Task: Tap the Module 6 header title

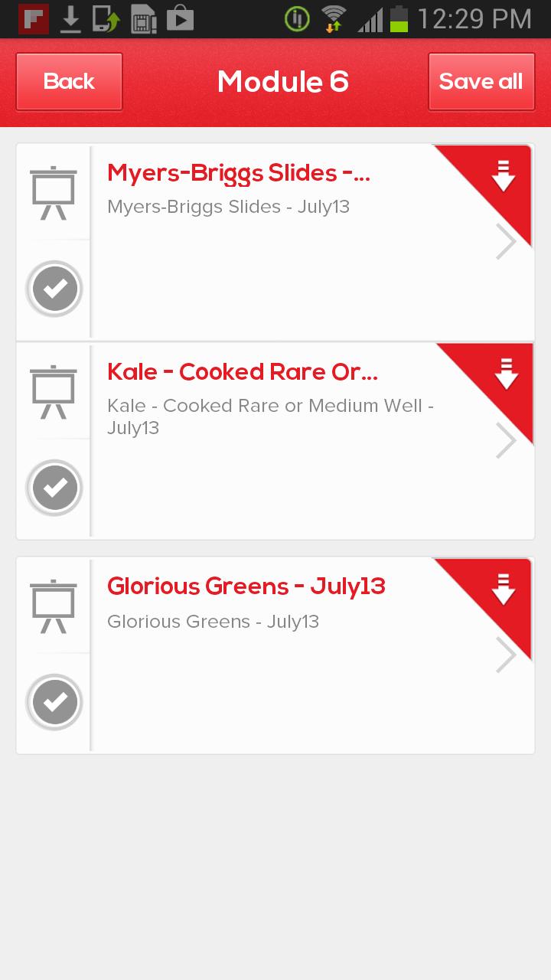Action: point(282,81)
